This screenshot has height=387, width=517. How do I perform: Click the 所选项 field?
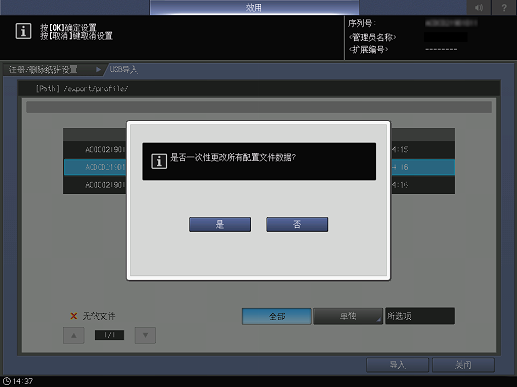tap(420, 316)
